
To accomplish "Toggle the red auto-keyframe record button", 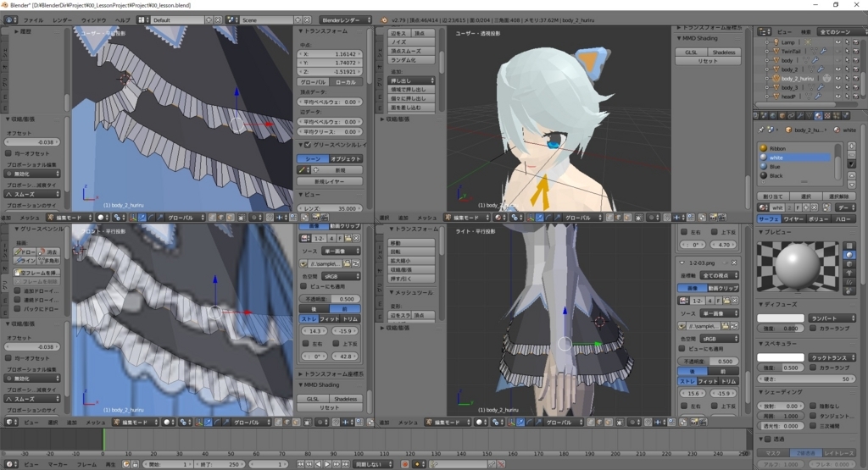I will pyautogui.click(x=404, y=464).
